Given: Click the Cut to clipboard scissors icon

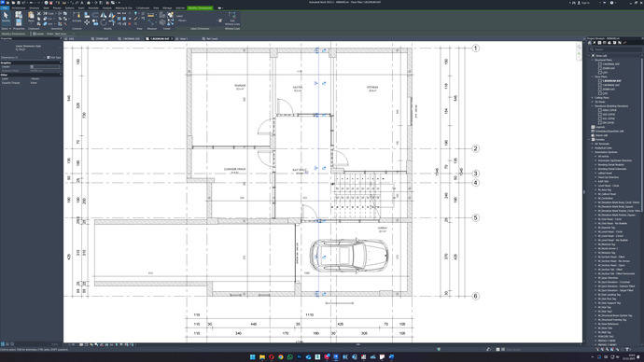Looking at the screenshot, I should coord(39,14).
